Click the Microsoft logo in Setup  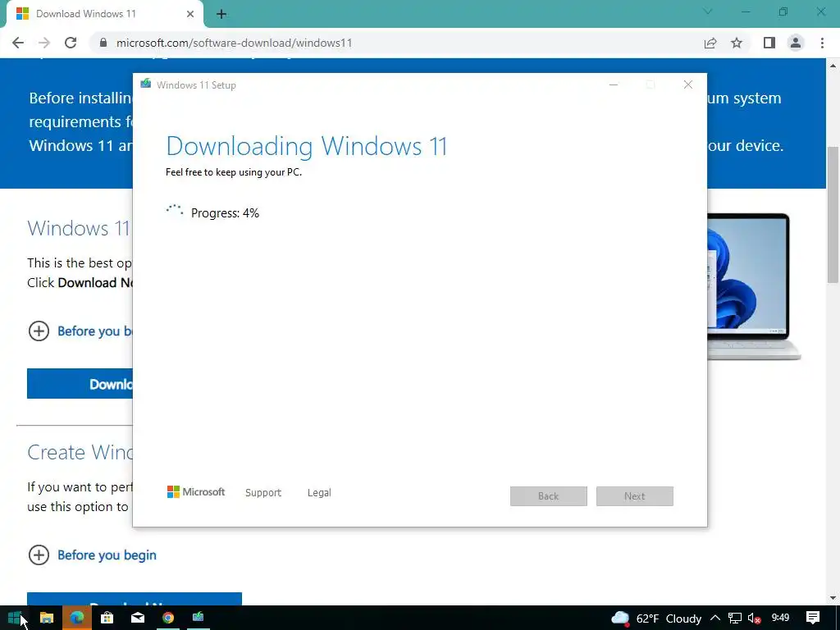[196, 492]
